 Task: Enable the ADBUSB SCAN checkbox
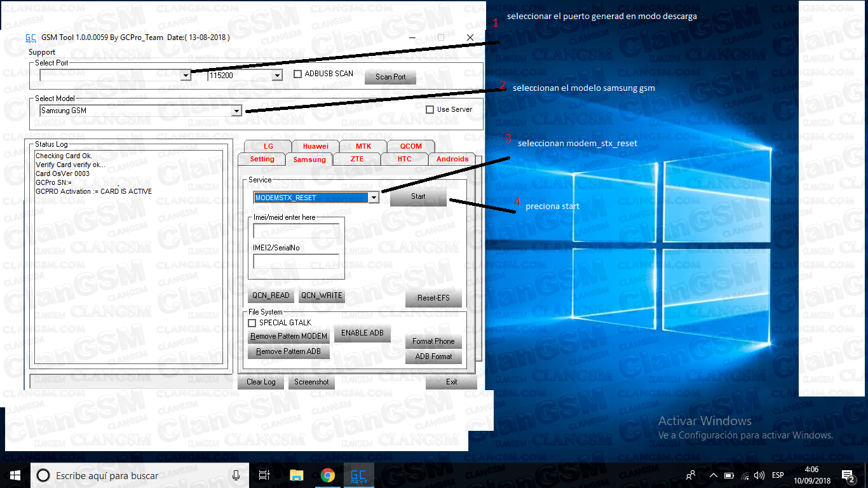[298, 74]
